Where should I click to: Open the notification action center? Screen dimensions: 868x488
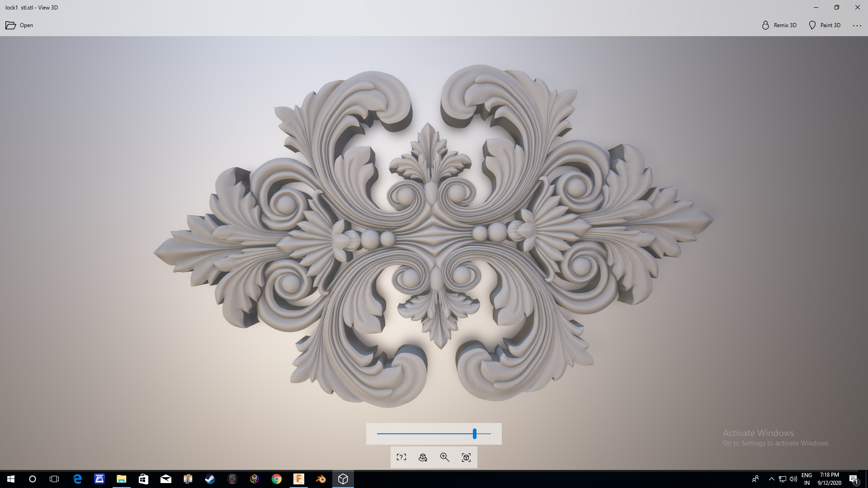tap(854, 479)
